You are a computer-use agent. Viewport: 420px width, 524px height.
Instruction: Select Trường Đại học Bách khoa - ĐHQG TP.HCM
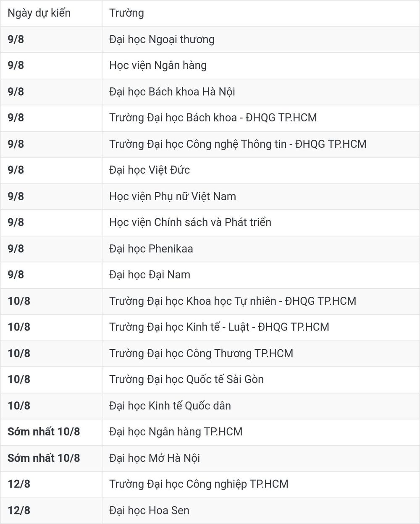click(x=213, y=118)
